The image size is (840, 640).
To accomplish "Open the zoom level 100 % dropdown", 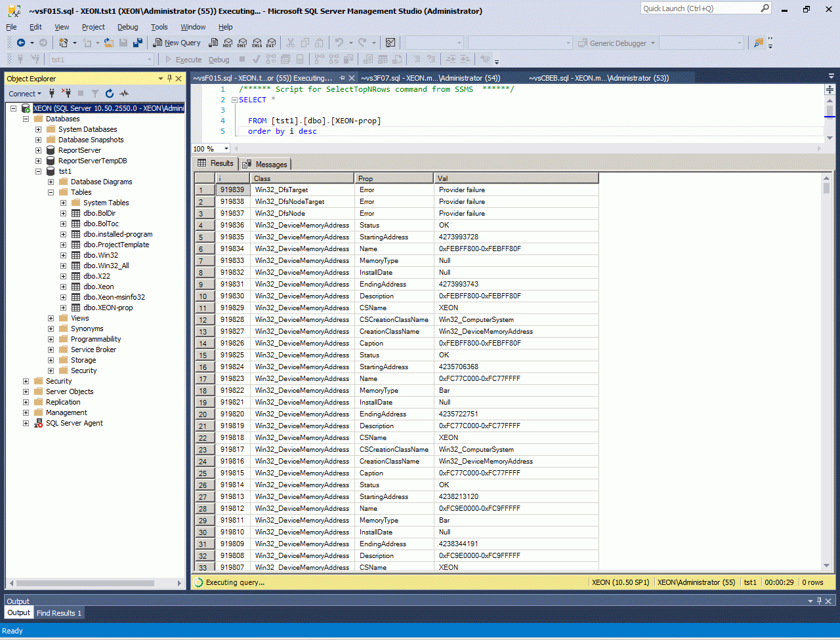I will click(x=228, y=149).
